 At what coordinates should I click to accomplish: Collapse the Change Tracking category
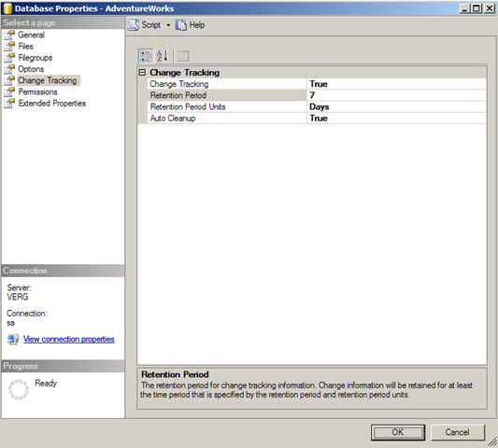click(x=142, y=73)
